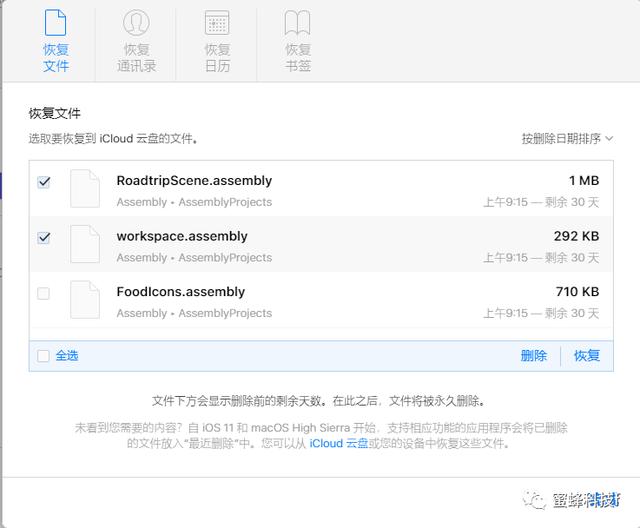Screen dimensions: 640x528
Task: Click the 710 KB size value
Action: (x=577, y=291)
